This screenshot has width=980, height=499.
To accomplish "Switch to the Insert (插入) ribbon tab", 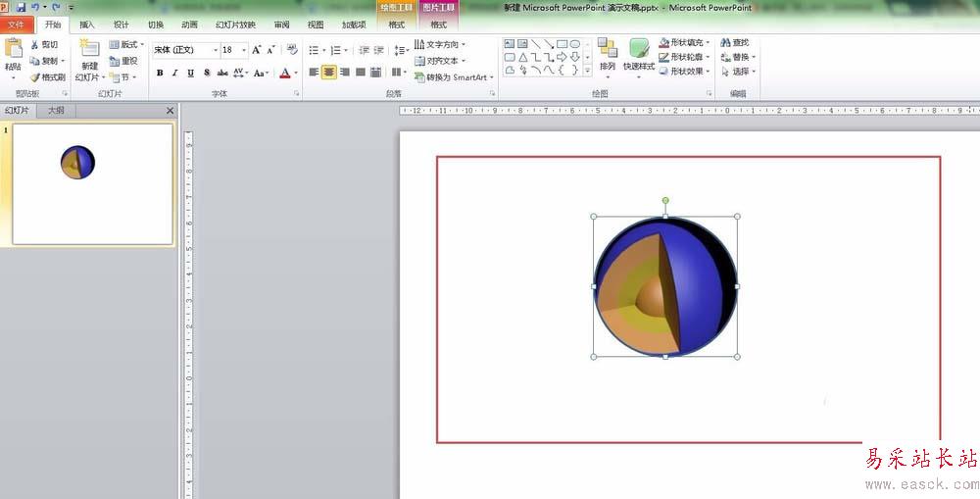I will (x=87, y=25).
